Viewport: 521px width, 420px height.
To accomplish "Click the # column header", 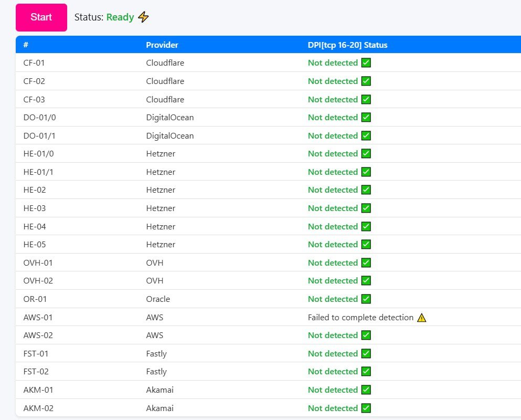I will tap(26, 45).
